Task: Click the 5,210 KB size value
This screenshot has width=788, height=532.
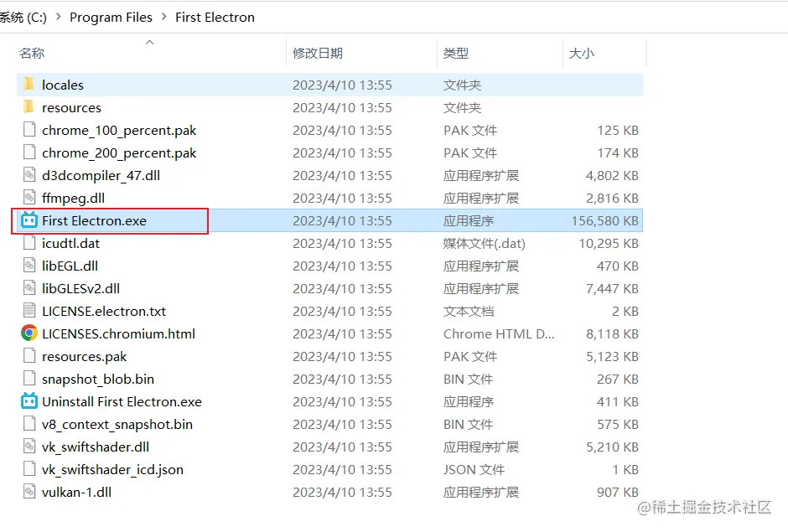Action: (x=612, y=447)
